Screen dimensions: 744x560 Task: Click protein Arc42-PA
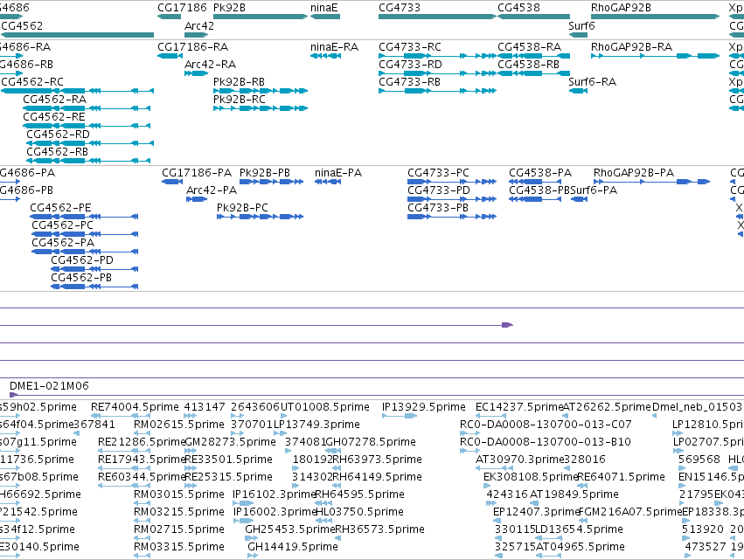[212, 190]
